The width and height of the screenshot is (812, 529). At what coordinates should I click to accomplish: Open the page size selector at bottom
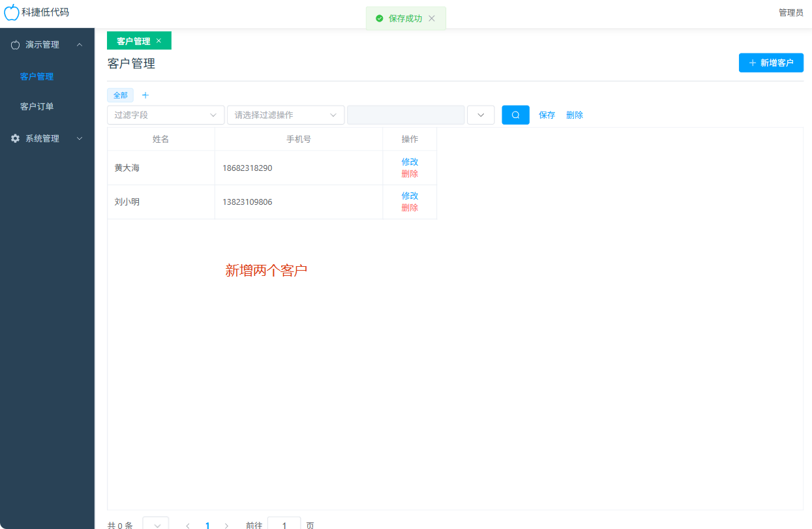[156, 524]
